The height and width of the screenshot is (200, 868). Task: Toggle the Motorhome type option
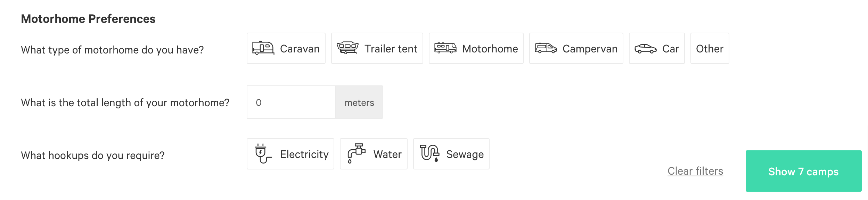coord(476,48)
